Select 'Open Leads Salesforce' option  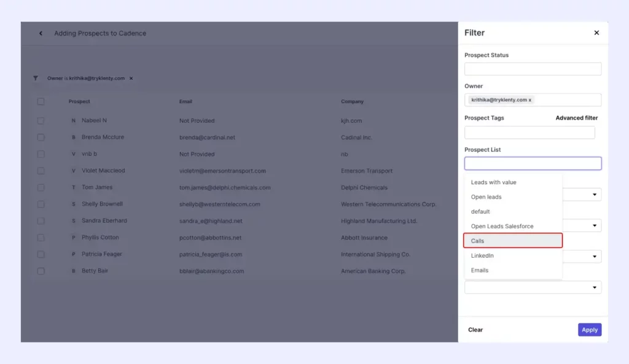(x=513, y=226)
